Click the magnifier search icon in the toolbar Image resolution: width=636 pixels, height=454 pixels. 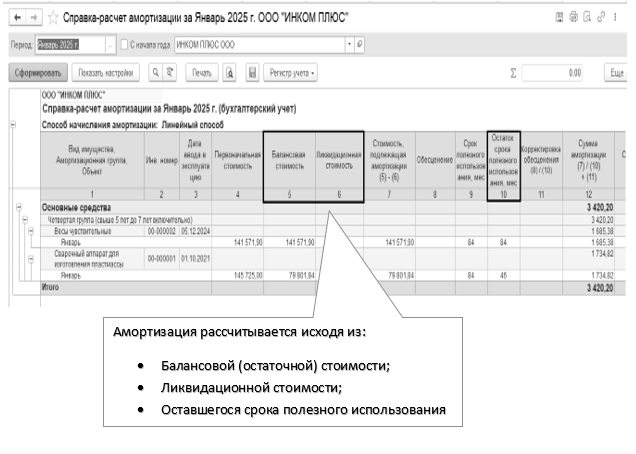[x=155, y=73]
